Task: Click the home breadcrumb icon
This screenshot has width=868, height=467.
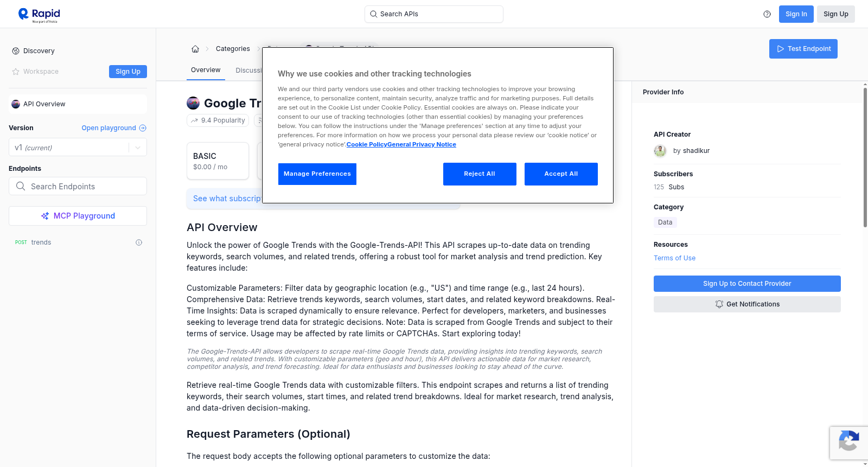Action: tap(195, 49)
